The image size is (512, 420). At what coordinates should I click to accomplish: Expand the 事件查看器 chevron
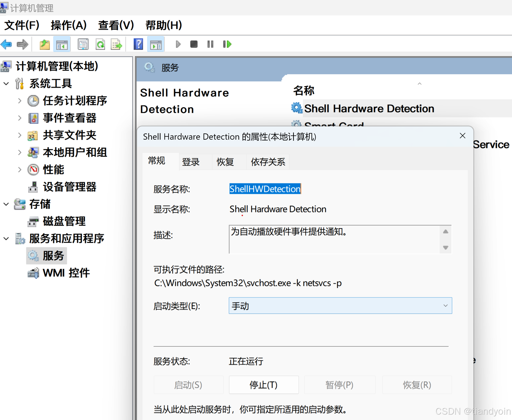[19, 118]
